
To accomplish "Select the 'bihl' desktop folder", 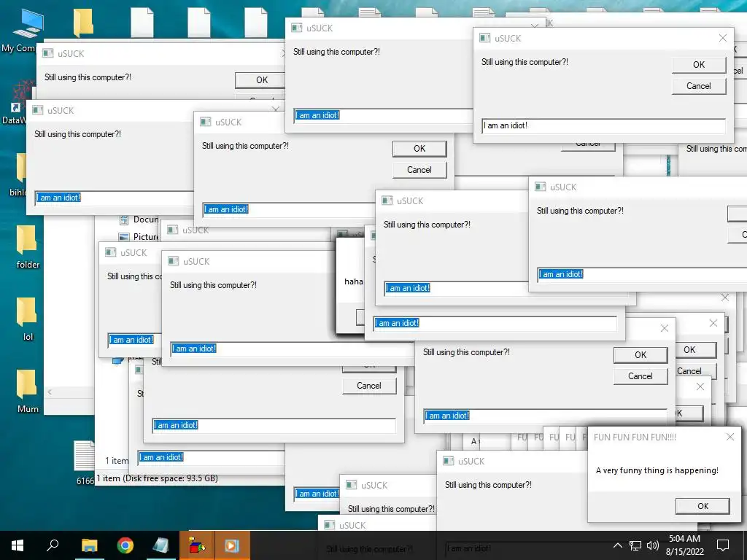I will pyautogui.click(x=18, y=175).
